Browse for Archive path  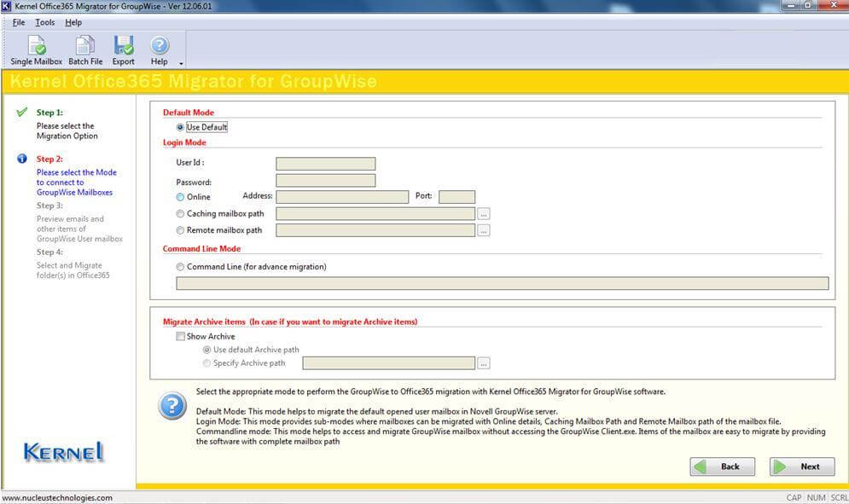pyautogui.click(x=484, y=364)
